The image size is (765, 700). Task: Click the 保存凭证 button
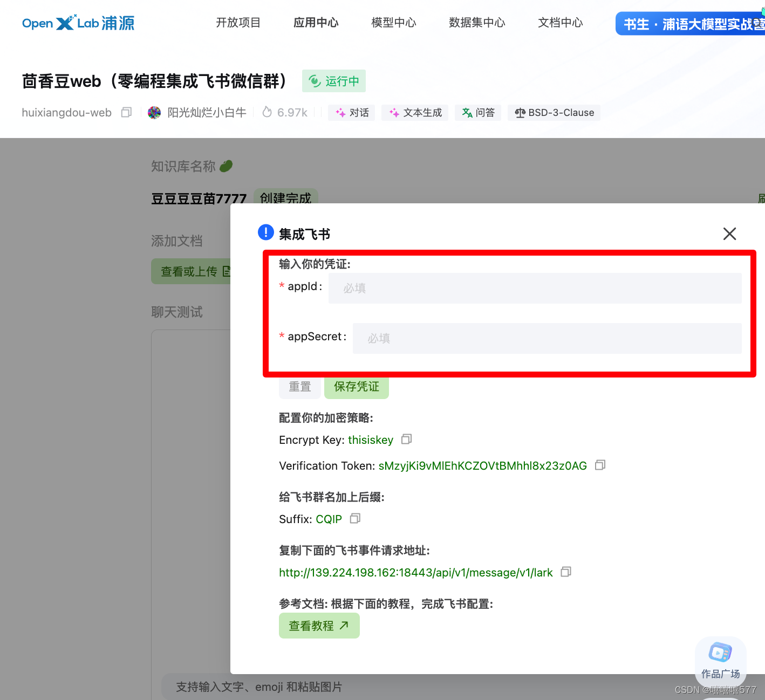pos(357,387)
